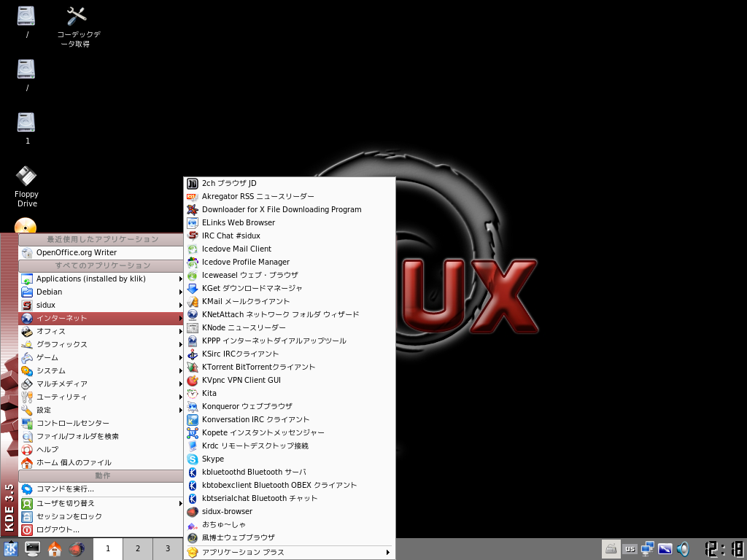Click the KPPP dial-up tool icon
Viewport: 747px width, 560px height.
pyautogui.click(x=193, y=341)
